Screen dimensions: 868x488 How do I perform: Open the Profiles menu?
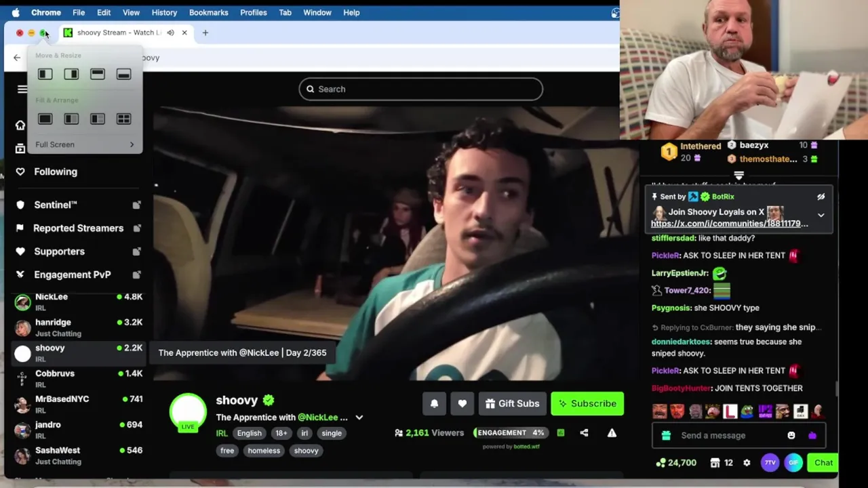pyautogui.click(x=254, y=12)
